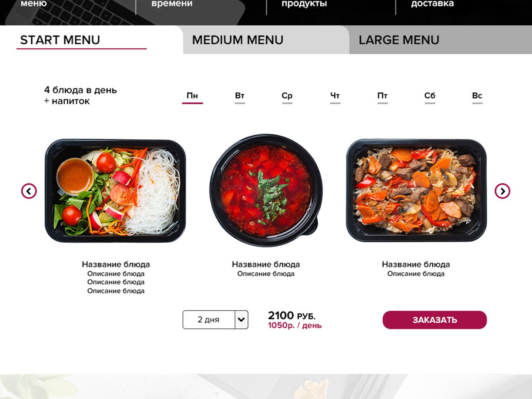
Task: Open the salad with noodles dish image
Action: click(115, 191)
